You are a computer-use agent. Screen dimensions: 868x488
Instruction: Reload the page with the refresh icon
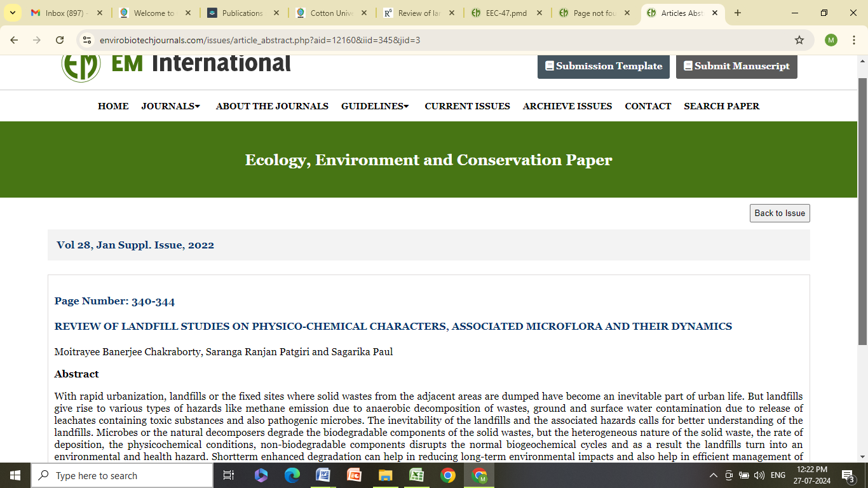60,40
